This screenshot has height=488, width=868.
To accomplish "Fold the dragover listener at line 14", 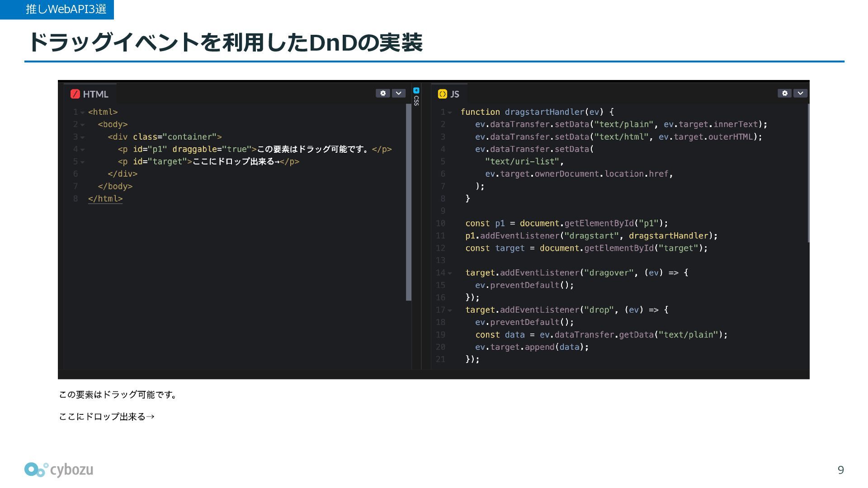I will click(450, 273).
